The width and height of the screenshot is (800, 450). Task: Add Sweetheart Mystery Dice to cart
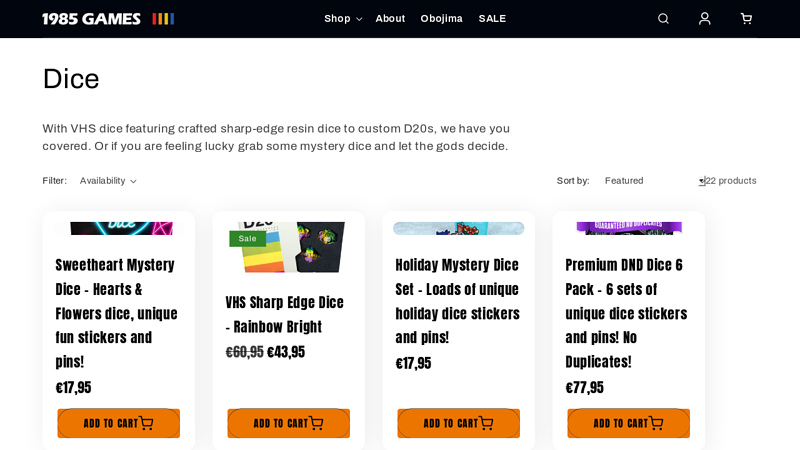[118, 423]
